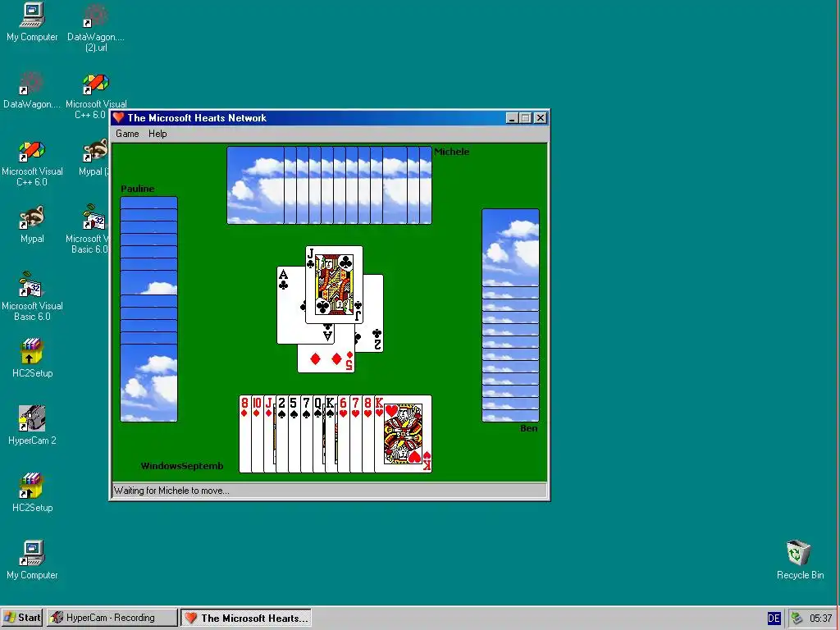Image resolution: width=840 pixels, height=630 pixels.
Task: Click the Jack of clubs on the table
Action: tap(334, 285)
